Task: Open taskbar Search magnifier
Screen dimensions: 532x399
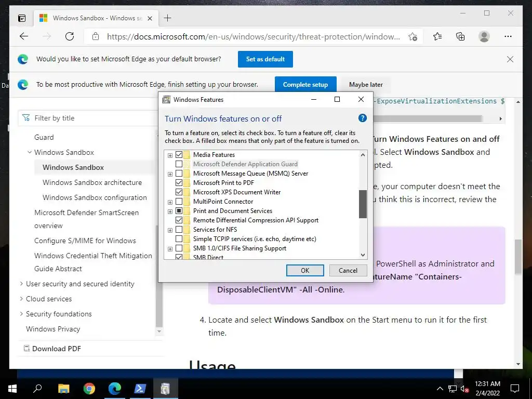Action: (x=37, y=388)
